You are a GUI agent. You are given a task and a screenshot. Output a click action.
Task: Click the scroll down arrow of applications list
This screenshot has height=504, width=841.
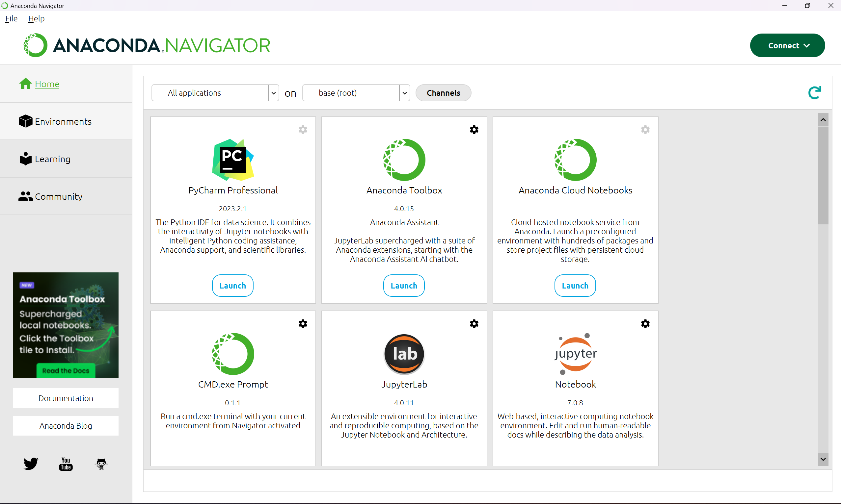click(823, 459)
